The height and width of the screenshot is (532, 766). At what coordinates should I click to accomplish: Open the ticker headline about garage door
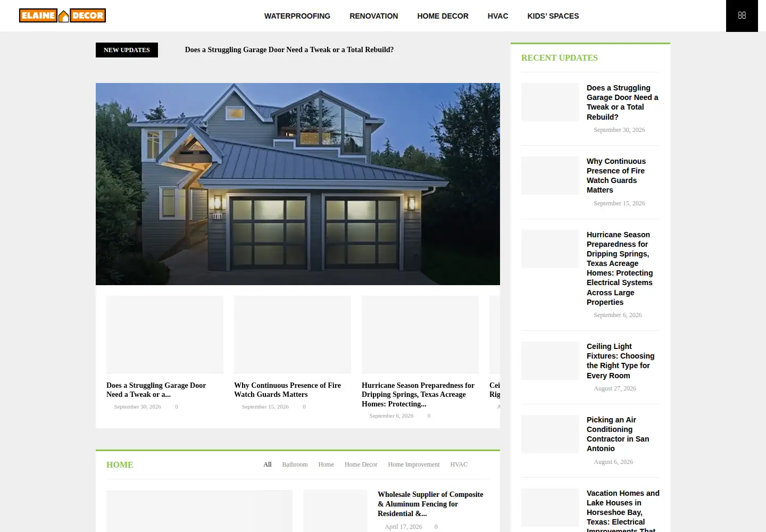289,50
